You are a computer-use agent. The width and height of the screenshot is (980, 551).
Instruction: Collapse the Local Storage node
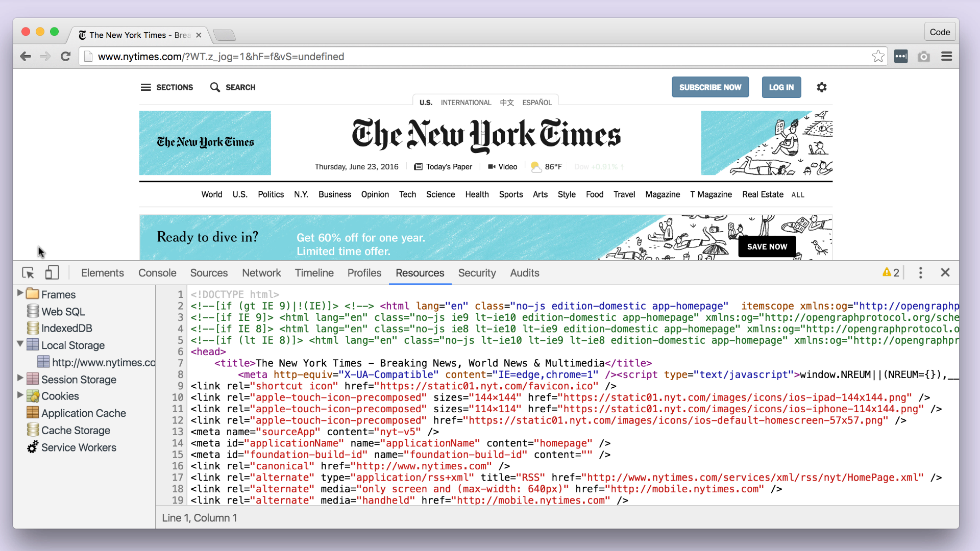point(20,344)
